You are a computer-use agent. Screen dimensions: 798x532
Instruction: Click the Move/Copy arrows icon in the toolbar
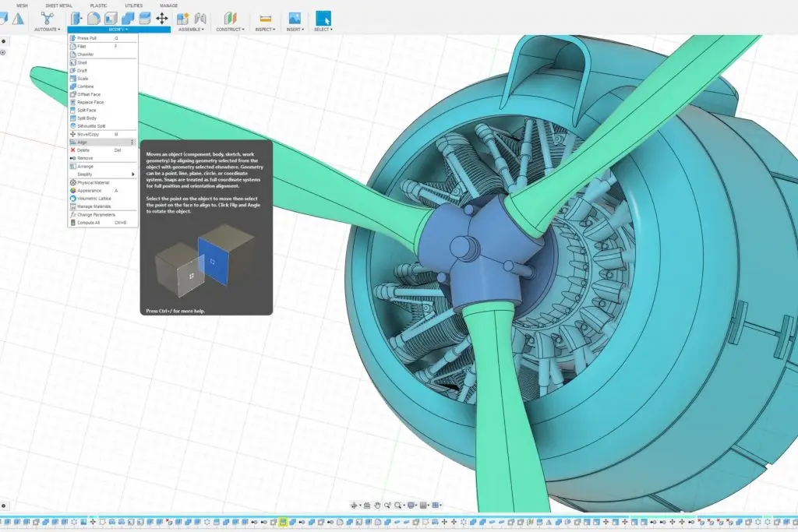162,18
